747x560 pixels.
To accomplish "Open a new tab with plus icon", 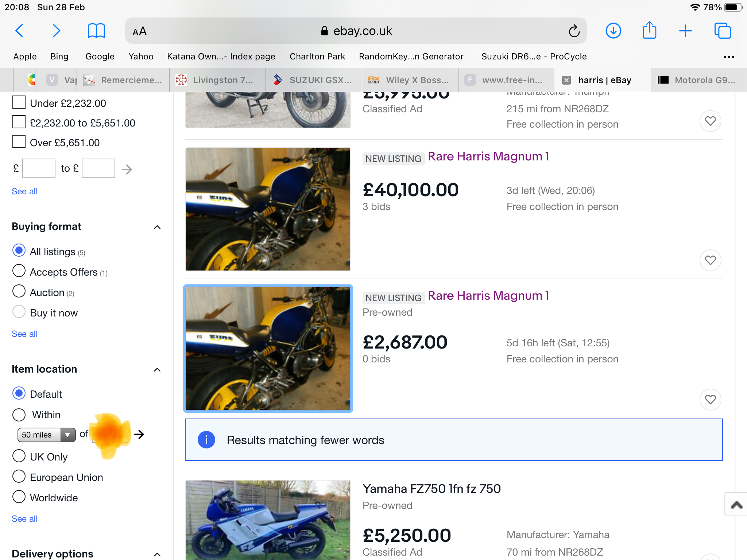I will [x=685, y=31].
